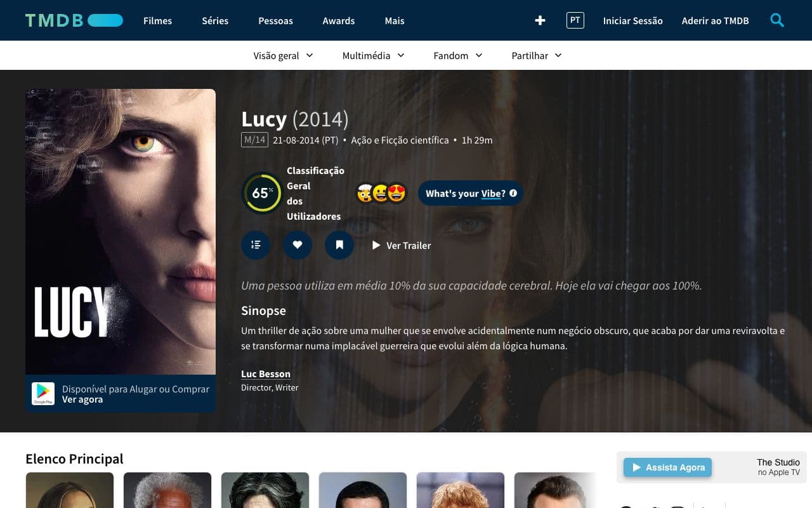Click the emoji reactions group
Image resolution: width=812 pixels, height=508 pixels.
382,193
